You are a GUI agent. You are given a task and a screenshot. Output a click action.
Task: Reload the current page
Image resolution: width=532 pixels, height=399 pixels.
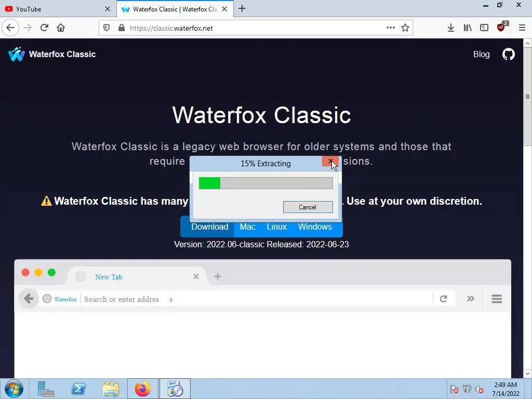(x=44, y=28)
